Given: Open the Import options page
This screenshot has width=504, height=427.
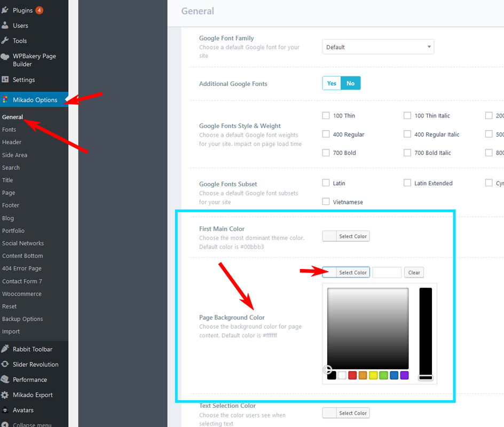Looking at the screenshot, I should (x=11, y=331).
